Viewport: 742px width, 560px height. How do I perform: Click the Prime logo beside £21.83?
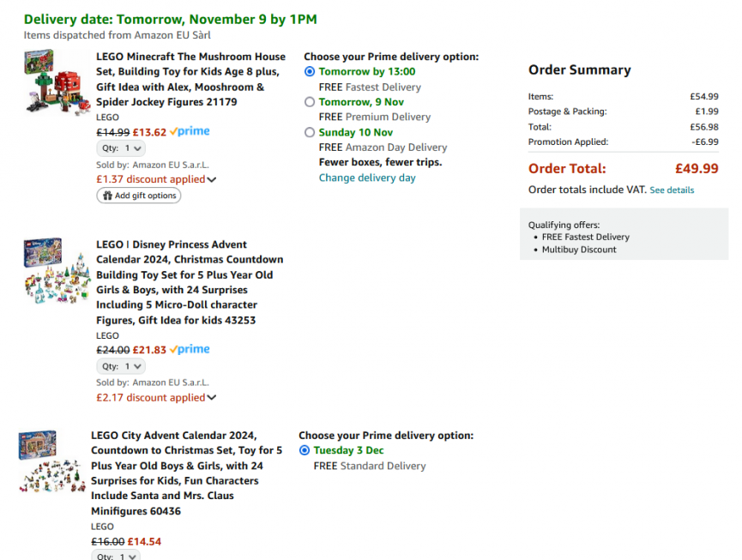click(x=190, y=350)
